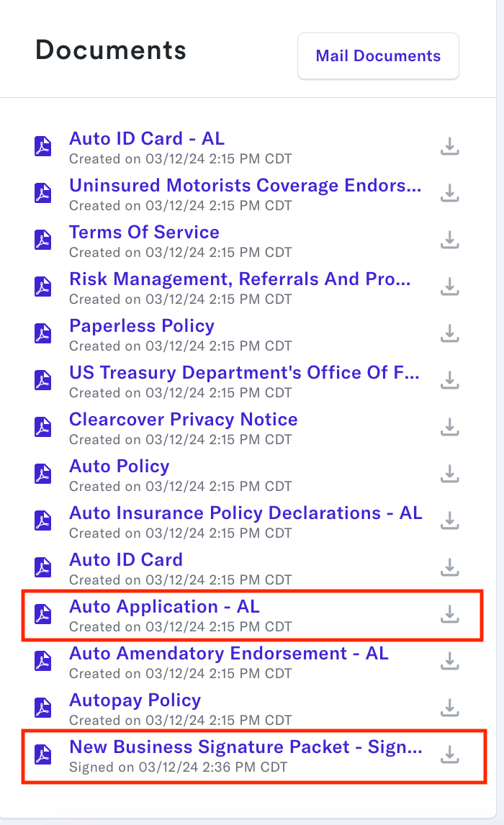Image resolution: width=504 pixels, height=825 pixels.
Task: Click the PDF icon beside Terms Of Service
Action: [x=42, y=240]
